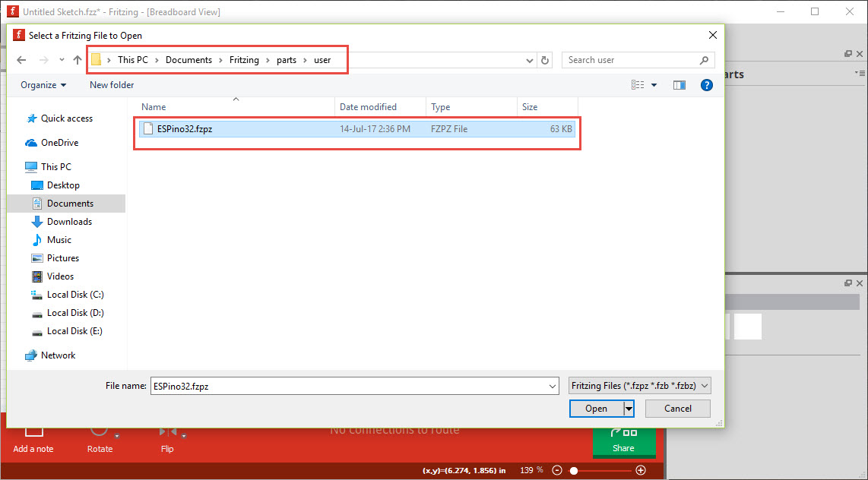Screen dimensions: 868x480
Task: Cancel the file dialog
Action: coord(677,409)
